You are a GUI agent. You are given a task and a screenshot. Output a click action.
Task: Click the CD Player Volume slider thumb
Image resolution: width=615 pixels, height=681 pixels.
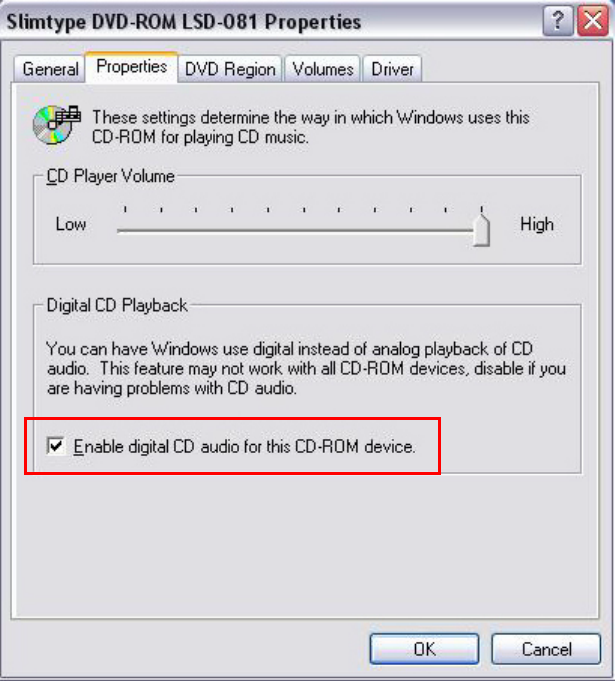481,230
